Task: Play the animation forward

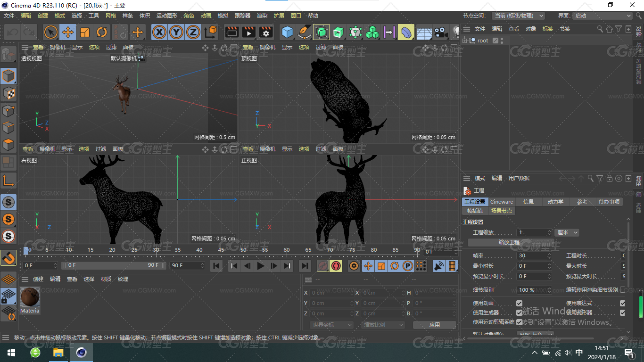Action: [x=260, y=266]
